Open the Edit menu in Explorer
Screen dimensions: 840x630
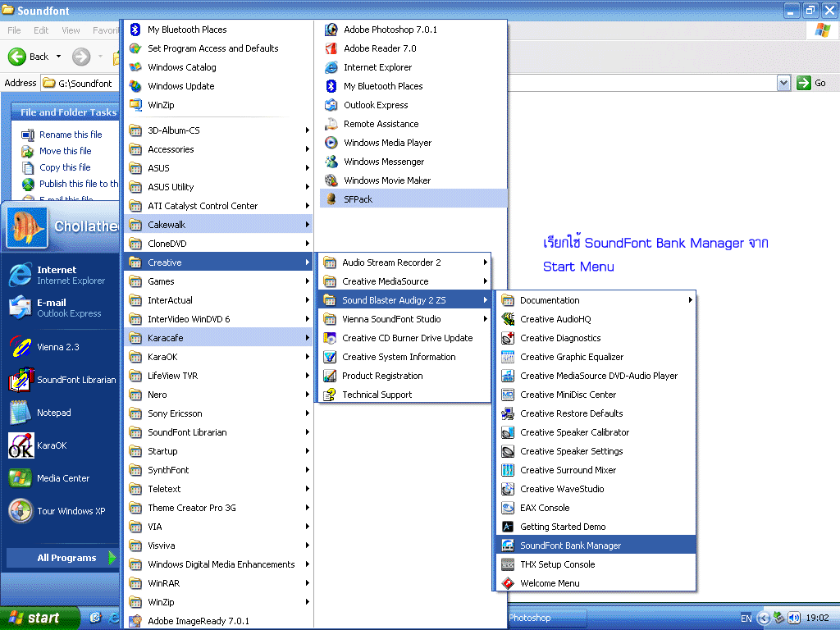click(x=41, y=30)
